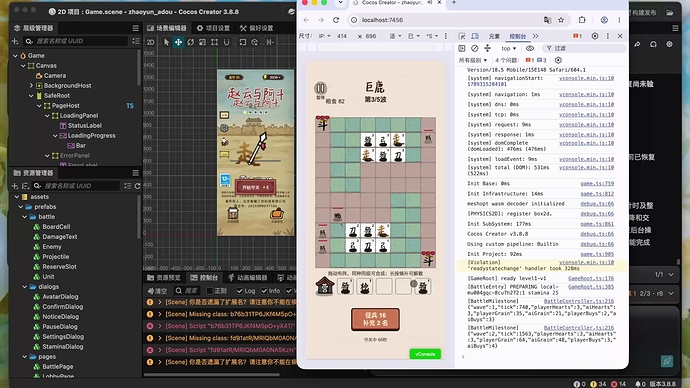Screen dimensions: 690x388
Task: Collapse the LoadingPanel node
Action: (47, 116)
